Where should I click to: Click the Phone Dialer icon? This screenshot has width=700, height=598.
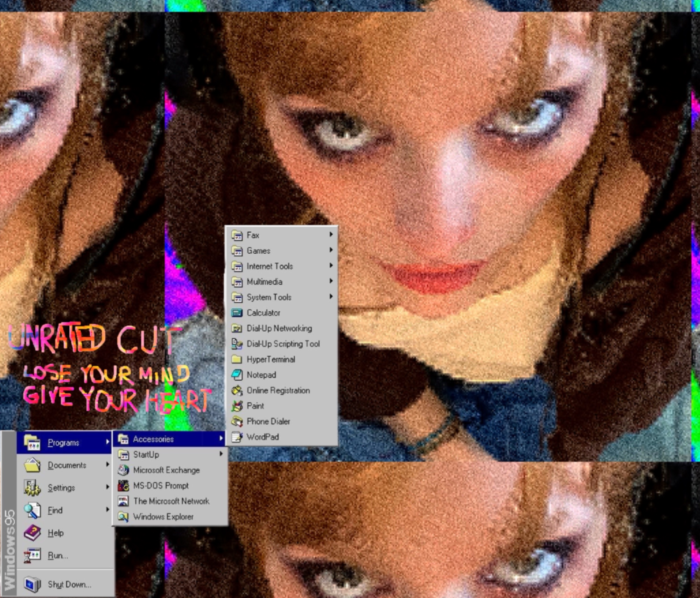(237, 421)
